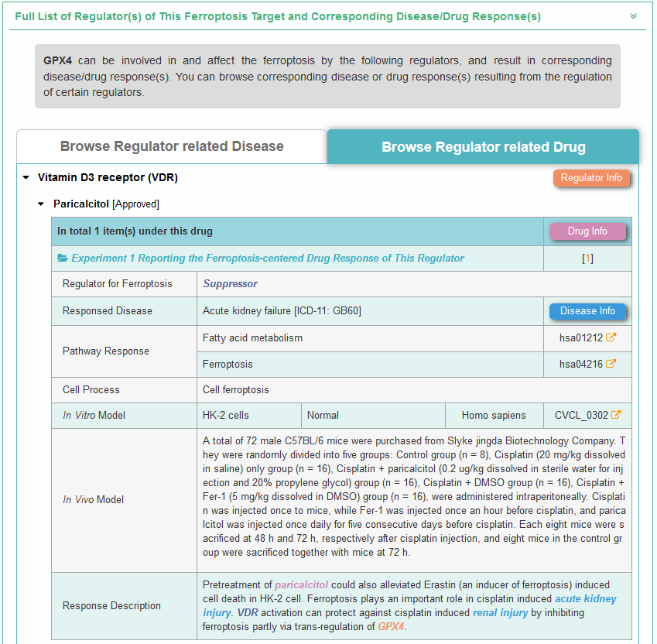
Task: Collapse the Vitamin D3 receptor (VDR) entry
Action: (27, 178)
